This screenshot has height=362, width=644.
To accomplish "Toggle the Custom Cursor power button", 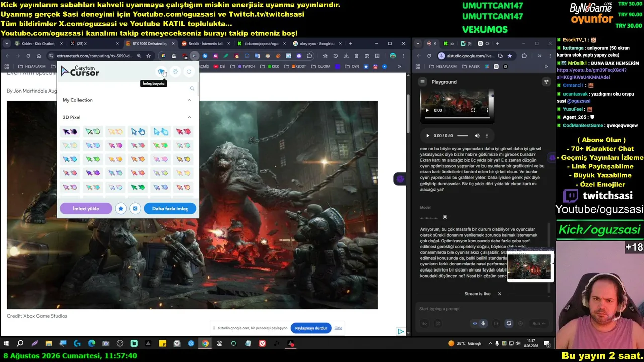I will click(189, 72).
